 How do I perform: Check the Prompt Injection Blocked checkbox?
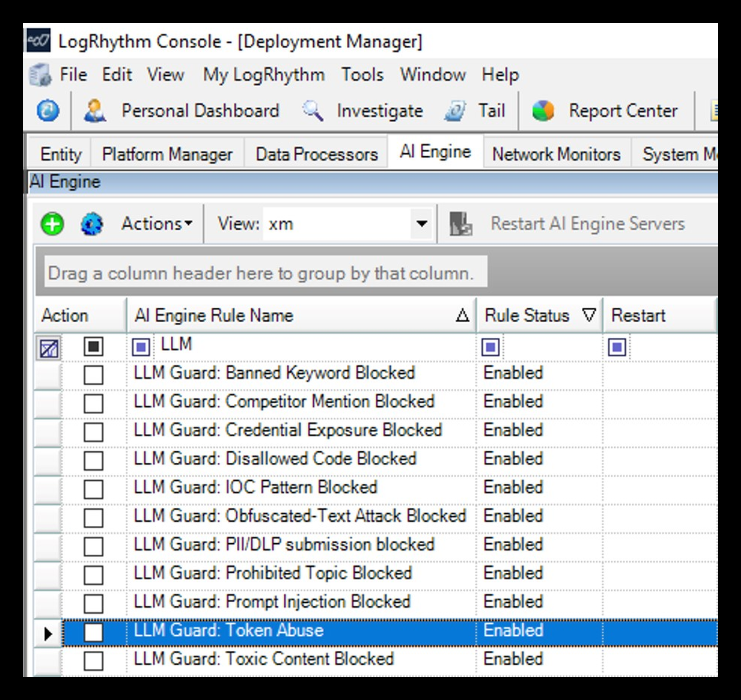coord(93,604)
